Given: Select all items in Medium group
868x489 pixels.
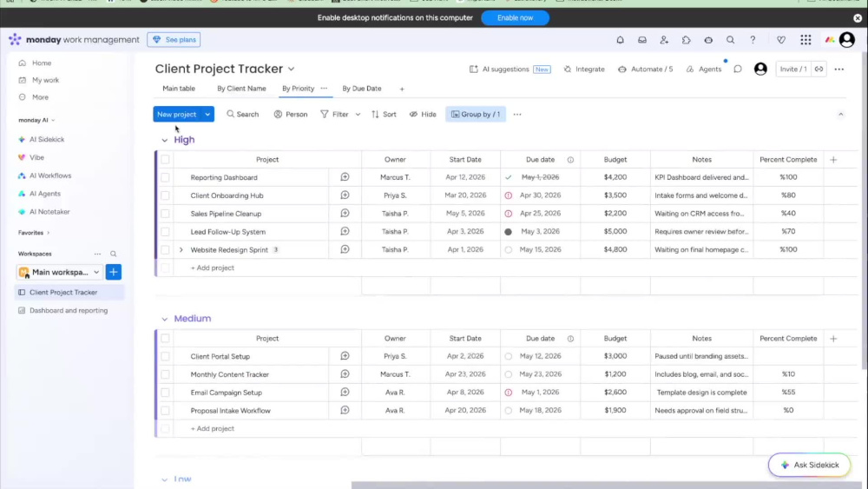Looking at the screenshot, I should coord(165,339).
